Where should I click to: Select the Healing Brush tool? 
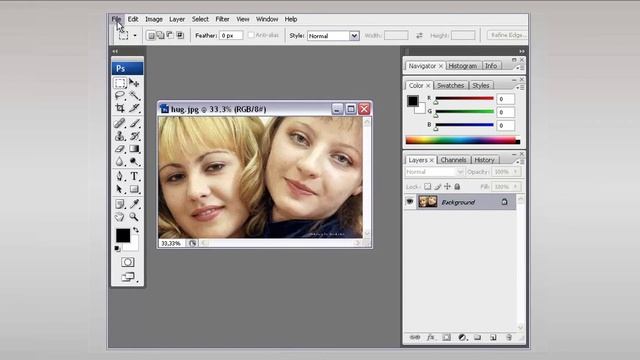(120, 123)
